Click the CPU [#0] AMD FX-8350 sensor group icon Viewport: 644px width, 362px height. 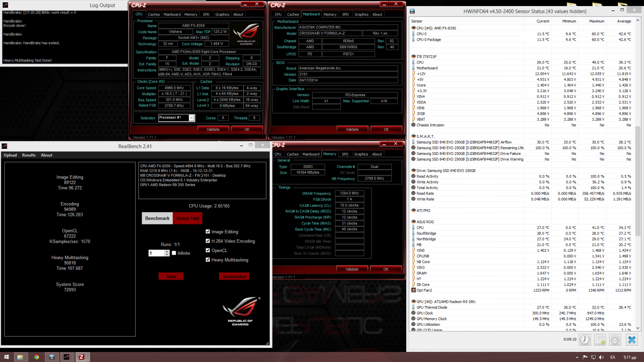[413, 28]
